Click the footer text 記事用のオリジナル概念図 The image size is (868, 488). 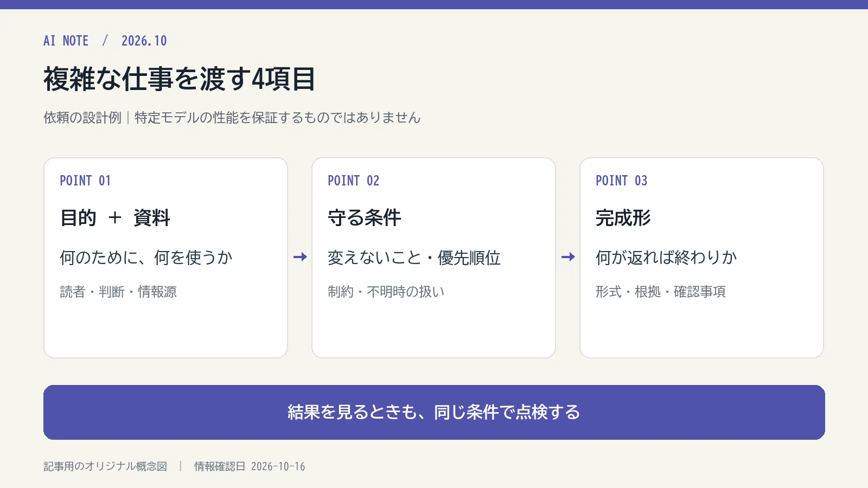pos(105,466)
